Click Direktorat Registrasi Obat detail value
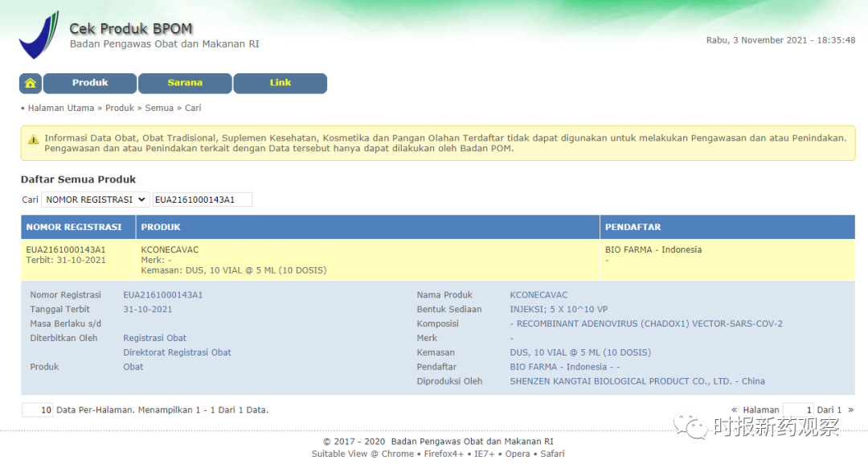 pyautogui.click(x=177, y=352)
